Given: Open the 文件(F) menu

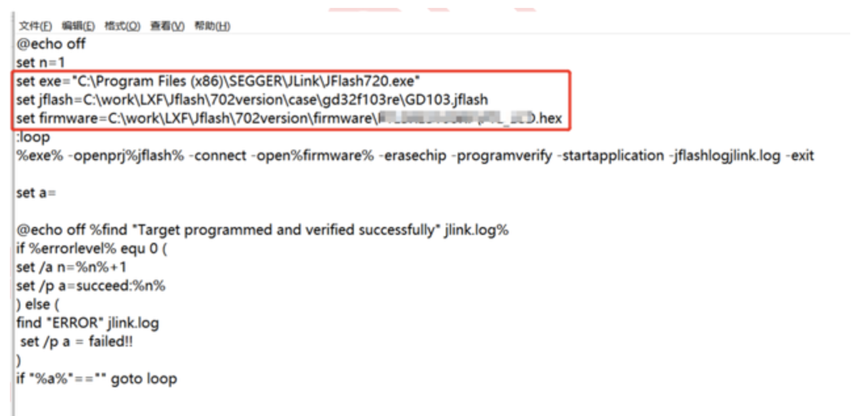Looking at the screenshot, I should 35,26.
